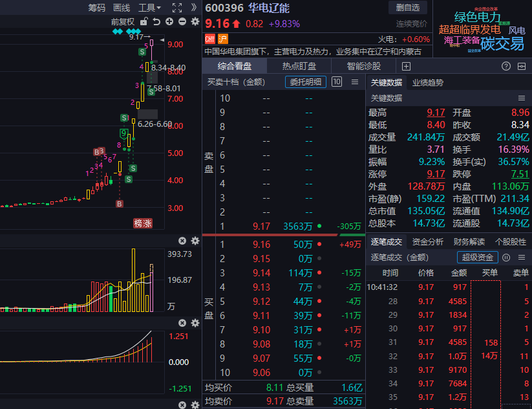Screen dimensions: 532x409
Task: Add a new panel tab with plus-box icon
Action: (x=406, y=66)
